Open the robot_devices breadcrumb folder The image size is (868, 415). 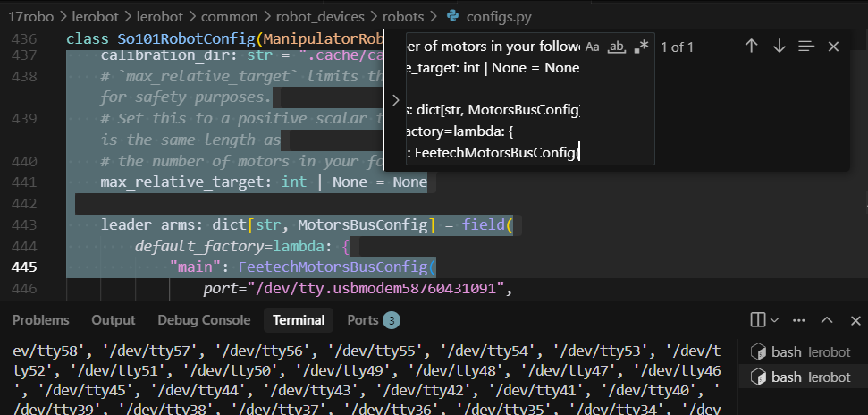[320, 17]
